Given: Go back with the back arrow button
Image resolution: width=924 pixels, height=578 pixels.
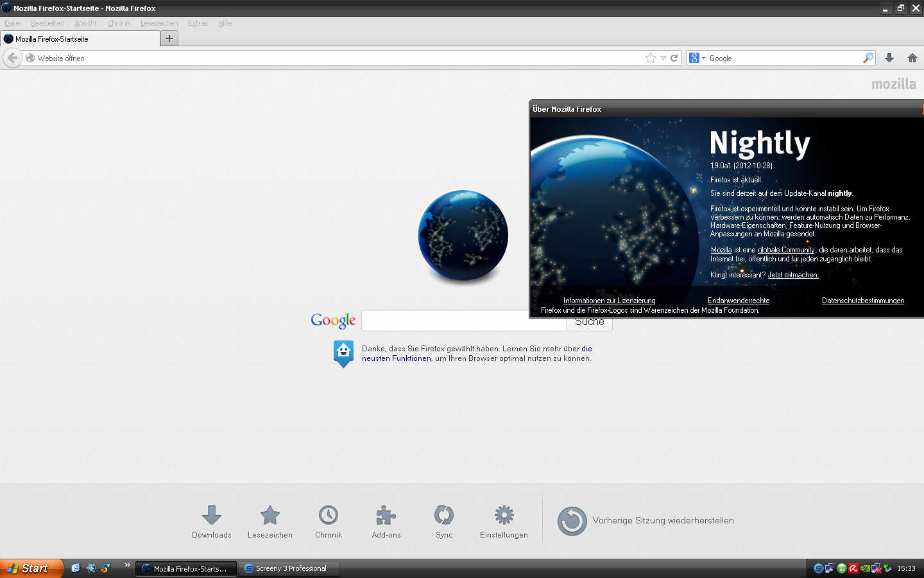Looking at the screenshot, I should [12, 58].
